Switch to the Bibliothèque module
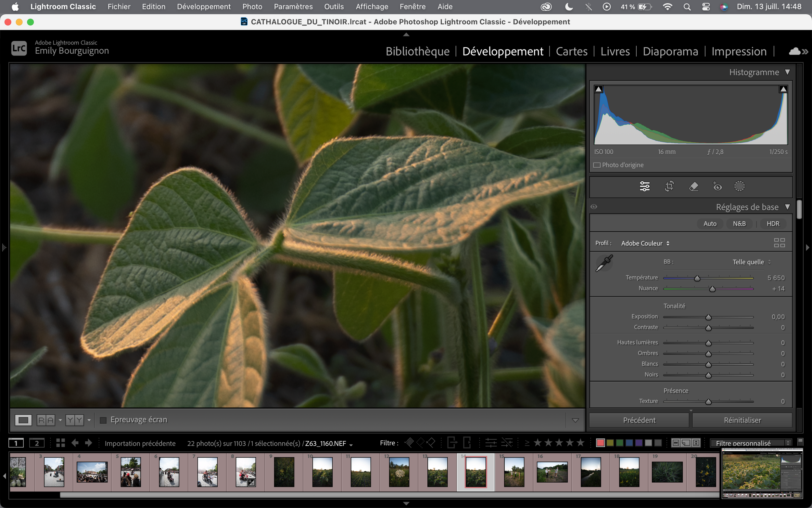Image resolution: width=812 pixels, height=508 pixels. [417, 51]
